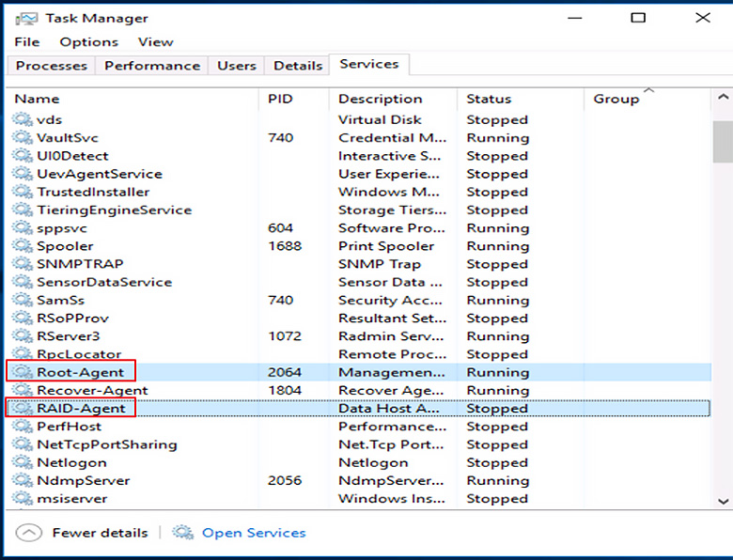Viewport: 733px width, 560px height.
Task: Click the gear icon beside Netlogon
Action: [x=22, y=462]
